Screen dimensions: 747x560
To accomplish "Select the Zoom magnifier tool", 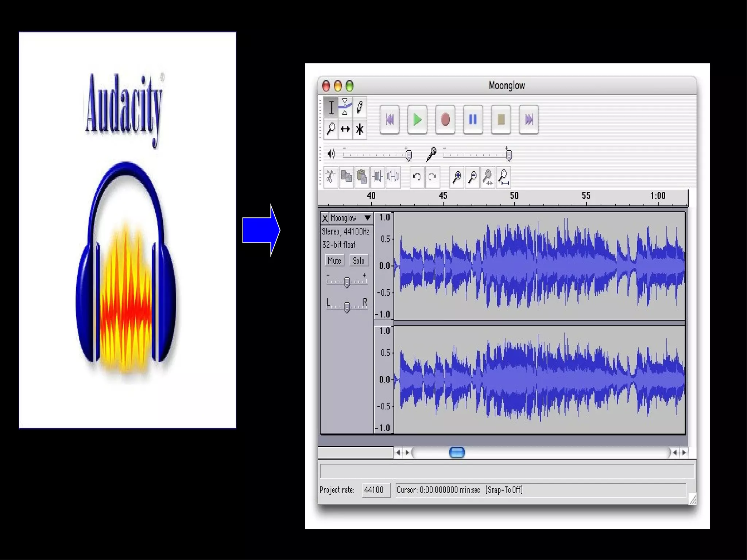I will pyautogui.click(x=331, y=129).
